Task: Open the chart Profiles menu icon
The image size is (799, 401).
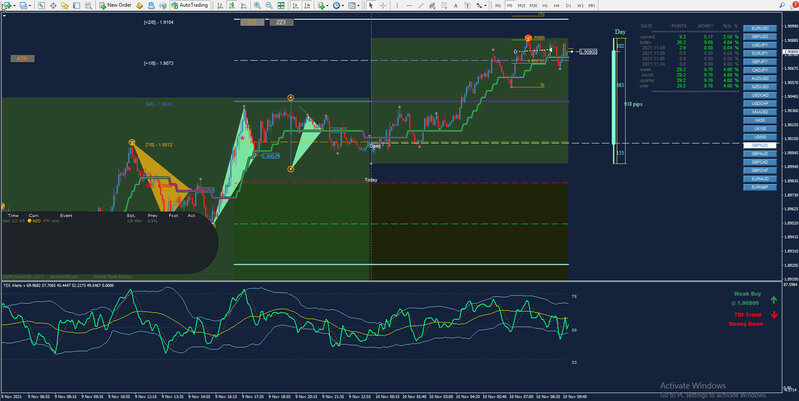Action: point(23,5)
